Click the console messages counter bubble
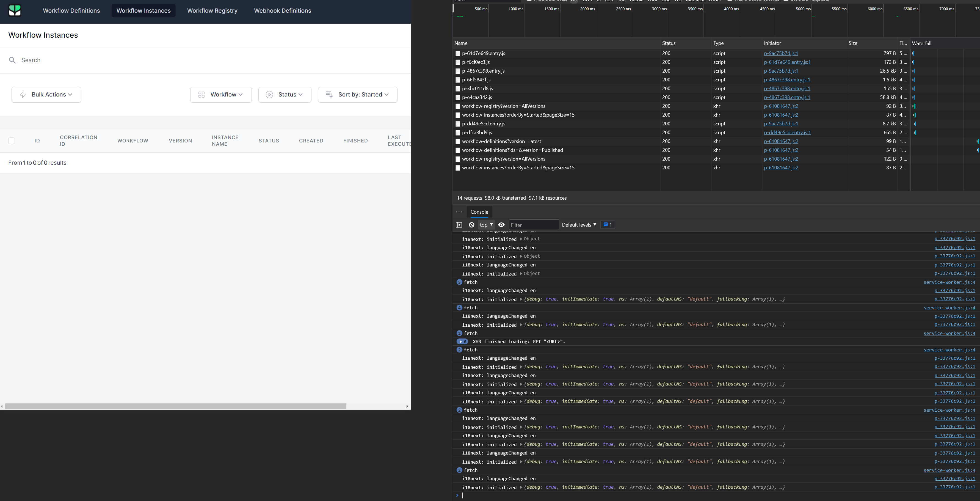This screenshot has height=501, width=980. 607,225
